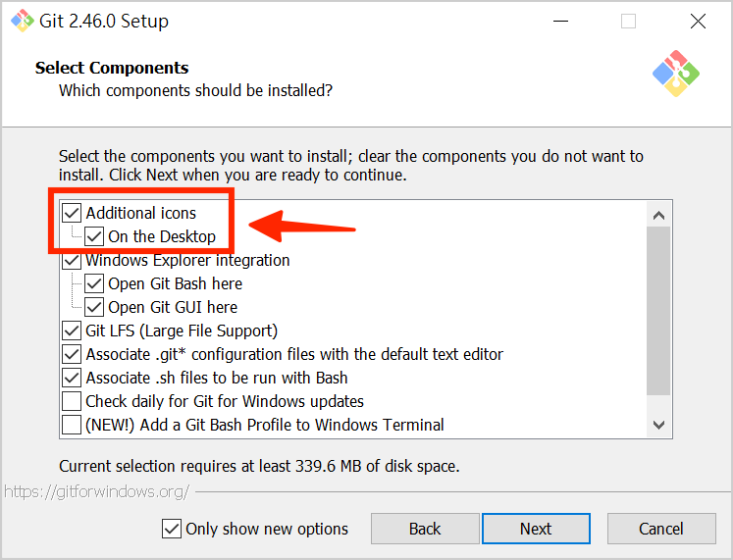Click the scrollbar down arrow

pyautogui.click(x=658, y=424)
